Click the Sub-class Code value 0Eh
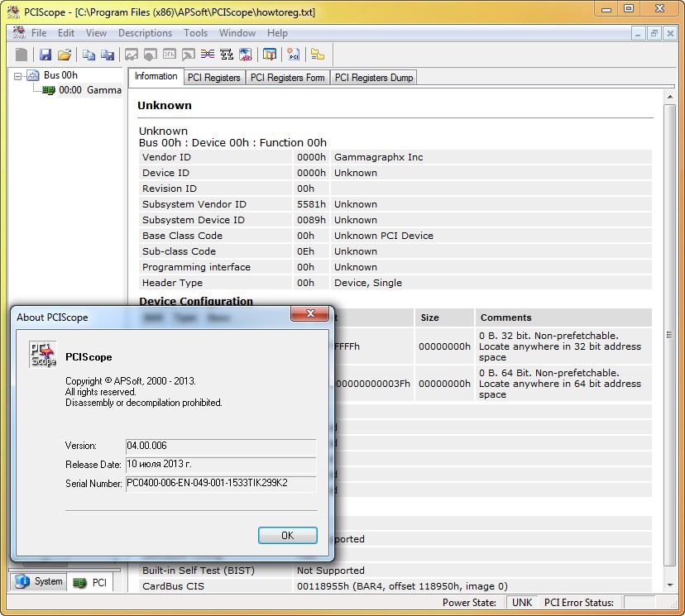 [305, 251]
